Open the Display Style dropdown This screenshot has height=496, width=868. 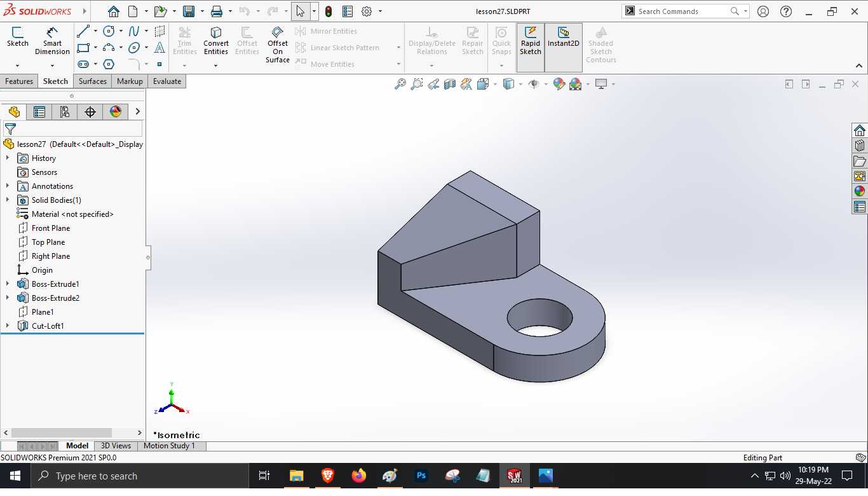520,84
